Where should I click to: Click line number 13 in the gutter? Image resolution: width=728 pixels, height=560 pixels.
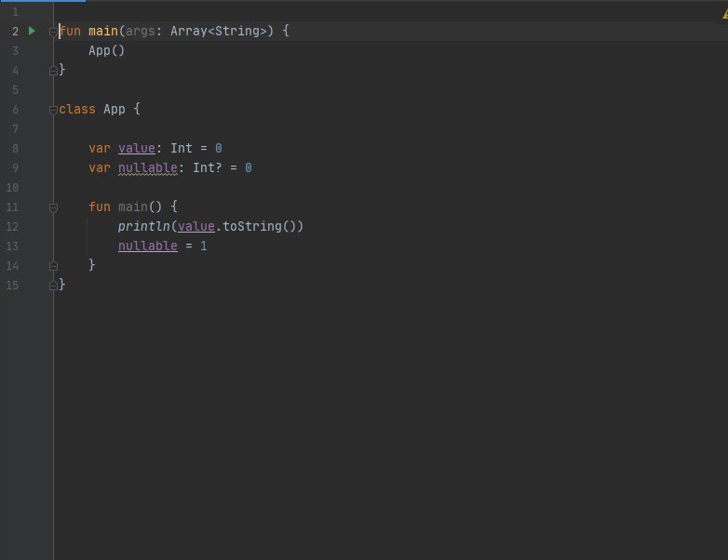pyautogui.click(x=12, y=246)
